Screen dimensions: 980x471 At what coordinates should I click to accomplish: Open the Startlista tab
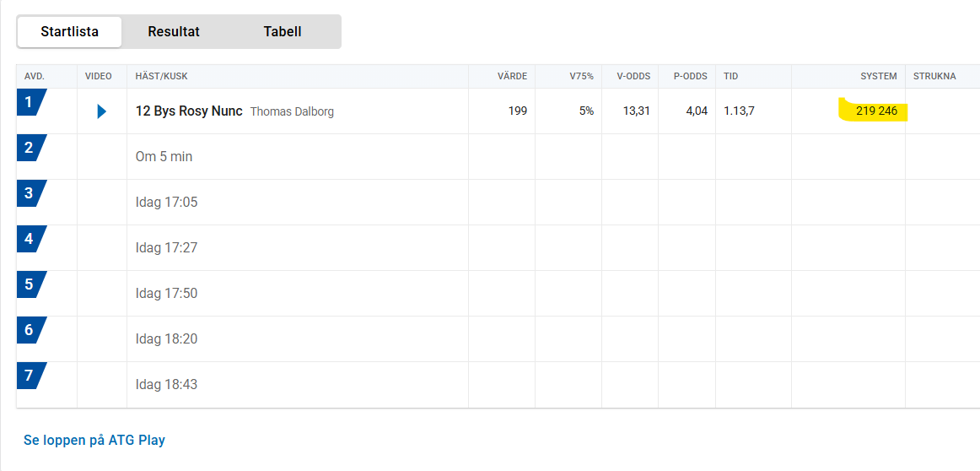(69, 32)
